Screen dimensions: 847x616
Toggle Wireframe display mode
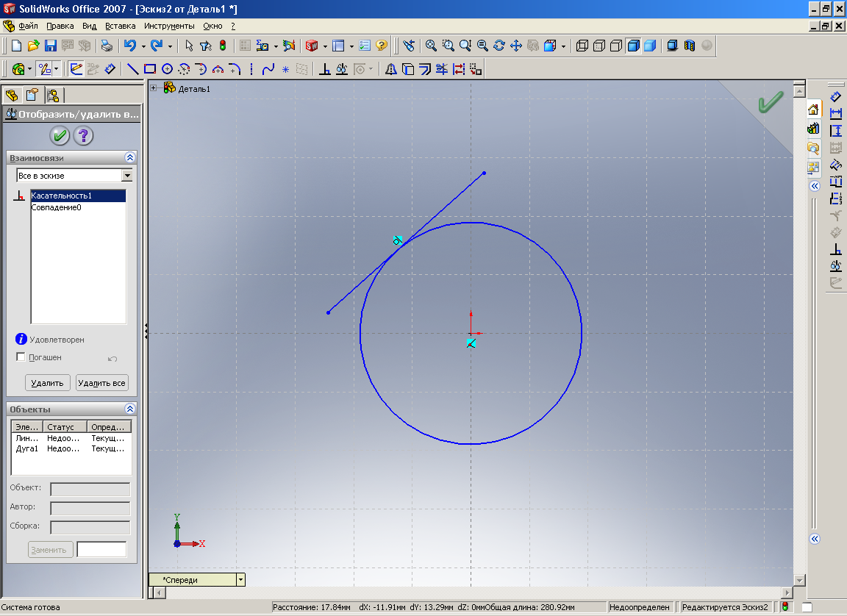pyautogui.click(x=582, y=46)
